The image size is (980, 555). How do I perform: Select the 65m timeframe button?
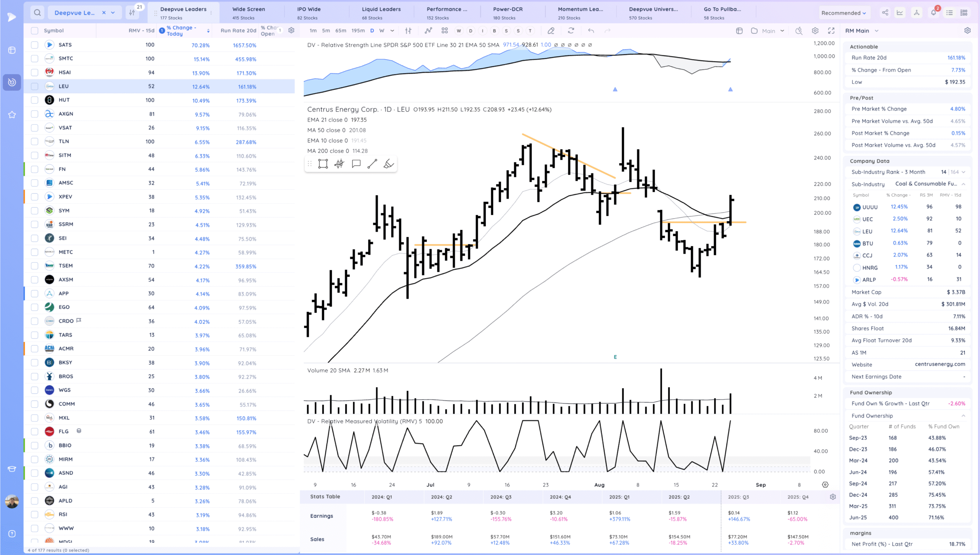tap(340, 31)
